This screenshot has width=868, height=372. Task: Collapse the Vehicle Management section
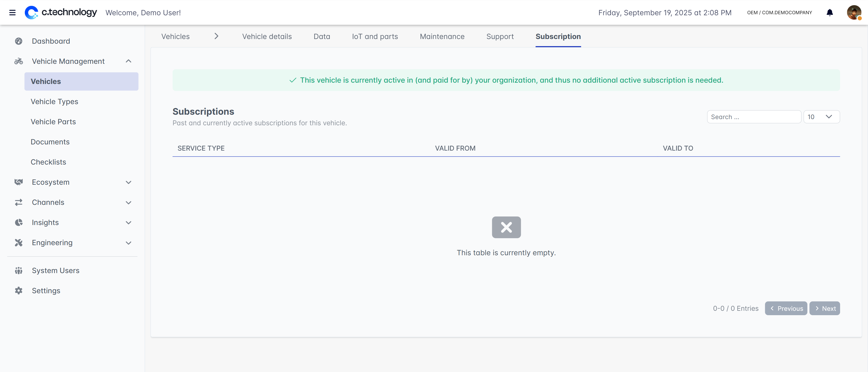point(128,61)
